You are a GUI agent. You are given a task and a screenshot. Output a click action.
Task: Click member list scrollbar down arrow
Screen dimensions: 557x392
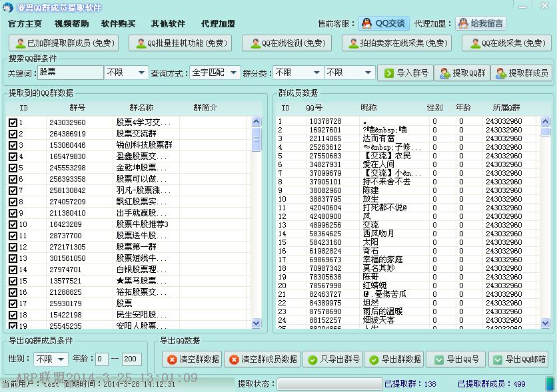tap(546, 323)
